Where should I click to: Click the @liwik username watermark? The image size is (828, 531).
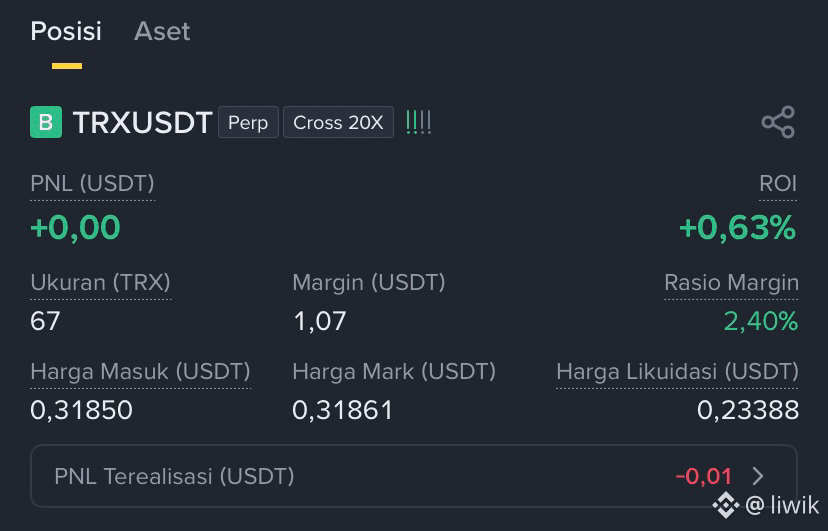tap(782, 505)
